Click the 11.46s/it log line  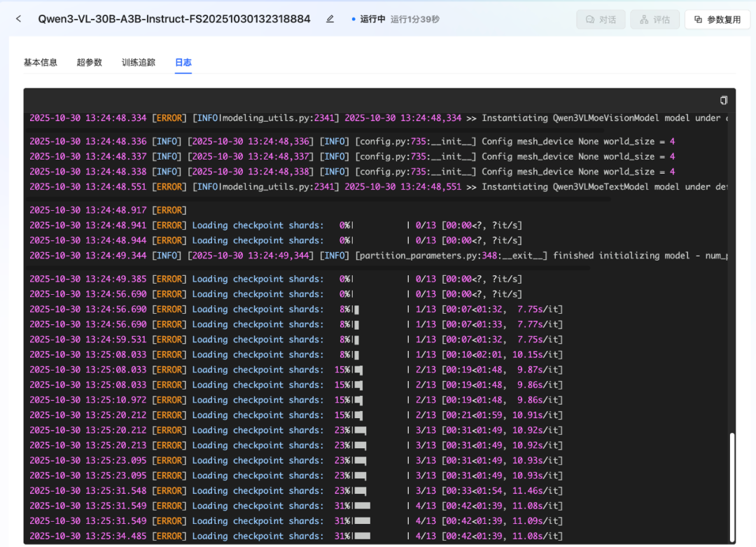pyautogui.click(x=296, y=490)
